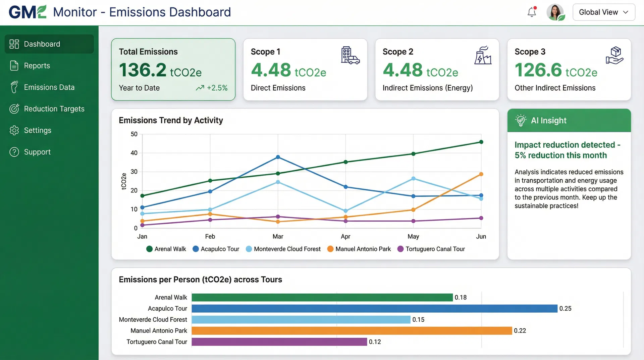This screenshot has height=360, width=644.
Task: Go to Emissions Data page
Action: click(x=49, y=87)
